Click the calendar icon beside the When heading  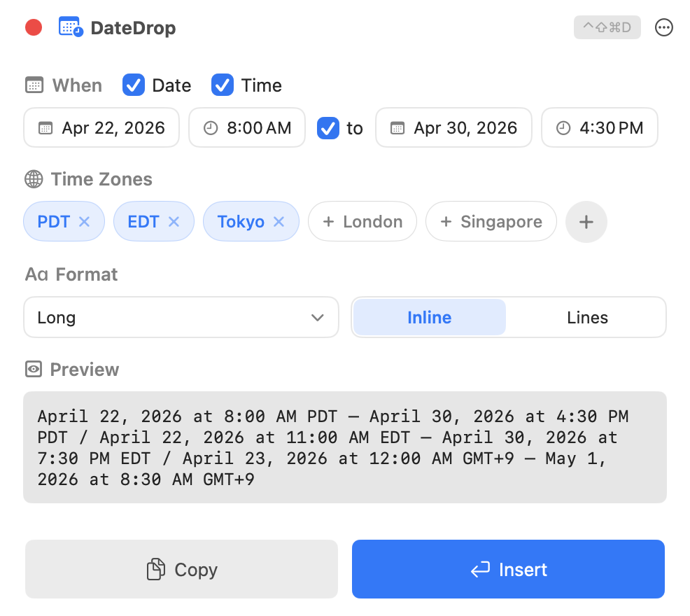pyautogui.click(x=33, y=85)
